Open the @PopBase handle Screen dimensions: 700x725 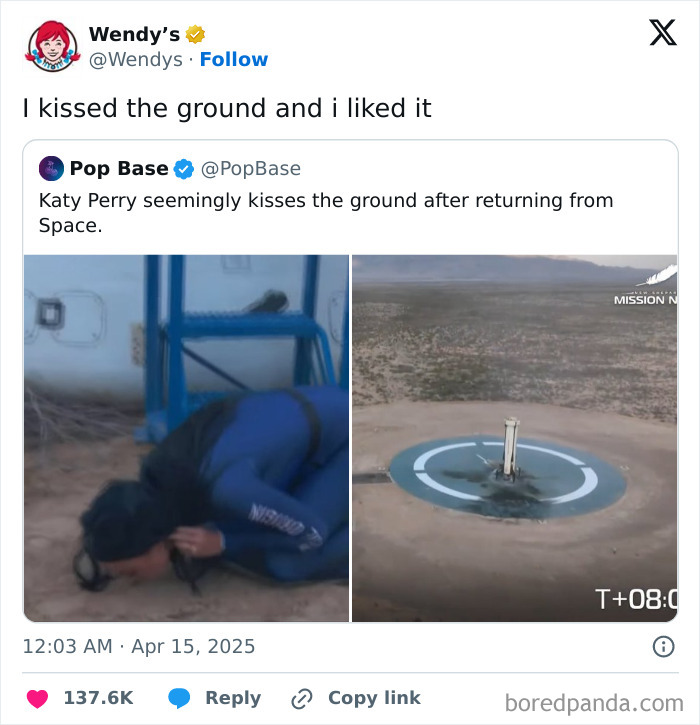[x=251, y=169]
